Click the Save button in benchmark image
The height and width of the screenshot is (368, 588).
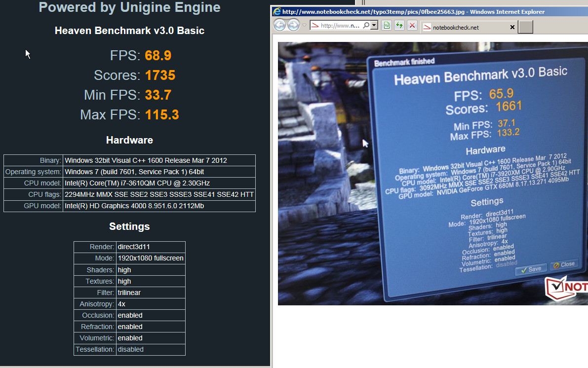coord(531,269)
